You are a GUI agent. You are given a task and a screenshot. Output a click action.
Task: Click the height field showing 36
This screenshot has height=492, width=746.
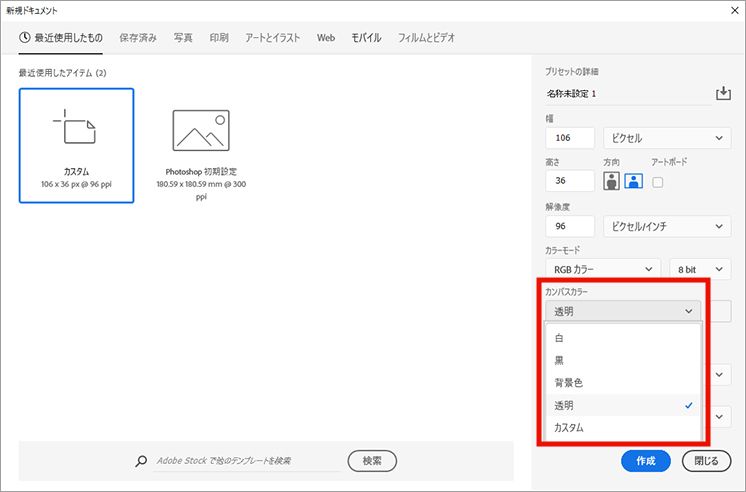[x=570, y=181]
